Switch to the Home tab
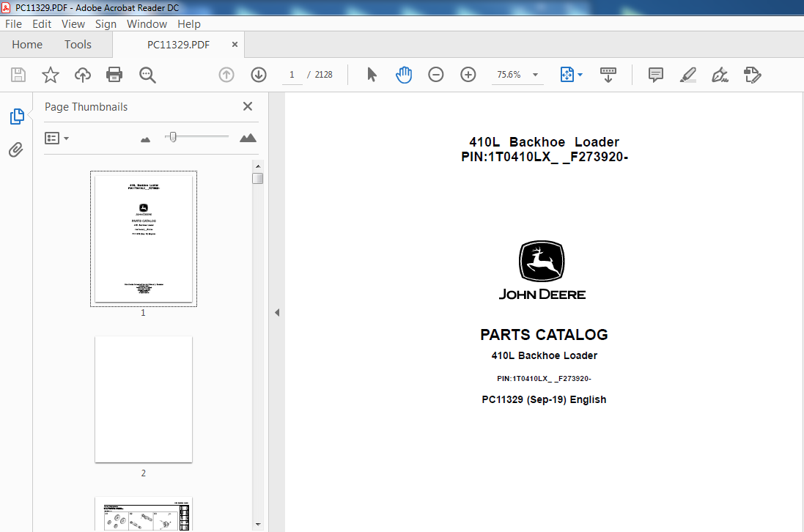This screenshot has width=804, height=532. (27, 45)
